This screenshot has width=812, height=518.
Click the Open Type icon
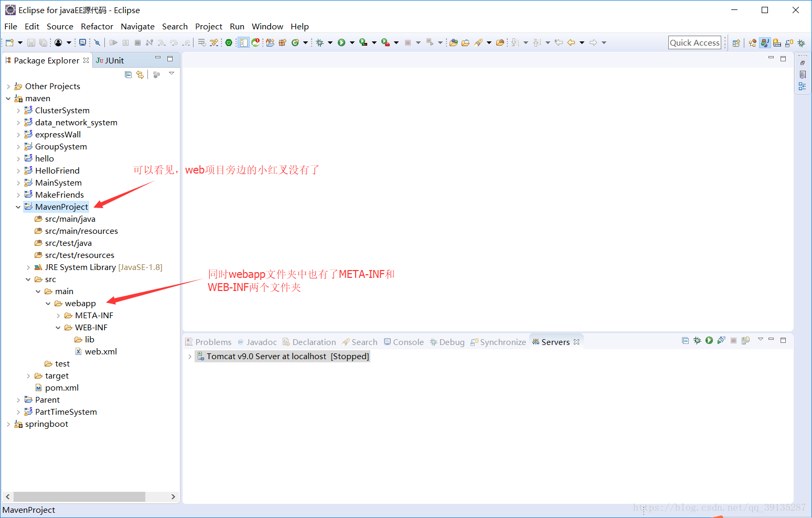[454, 42]
